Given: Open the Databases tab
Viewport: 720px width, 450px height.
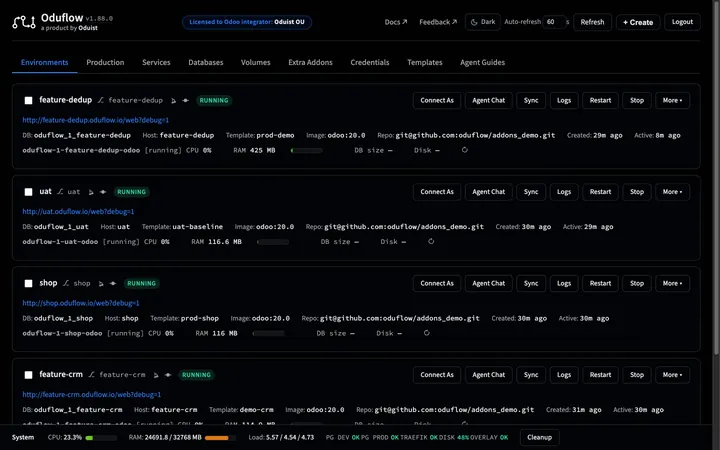Looking at the screenshot, I should point(206,62).
